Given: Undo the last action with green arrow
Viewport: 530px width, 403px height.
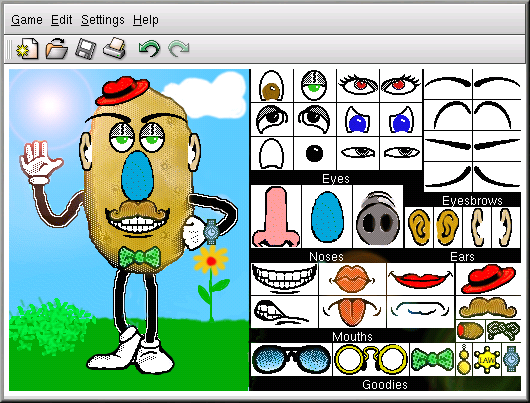Looking at the screenshot, I should pos(149,49).
